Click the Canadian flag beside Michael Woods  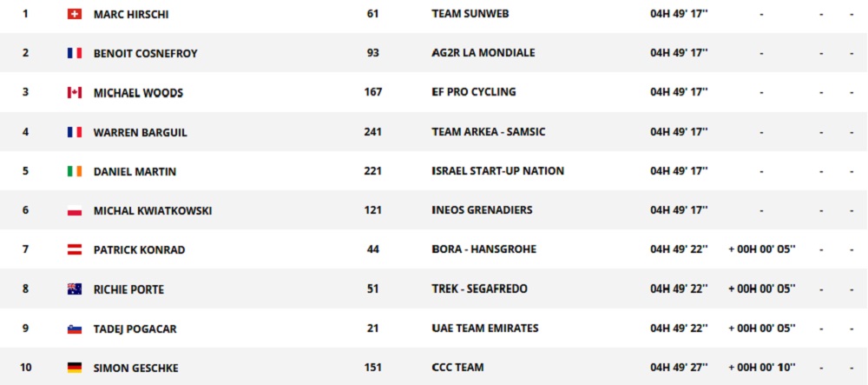click(75, 93)
